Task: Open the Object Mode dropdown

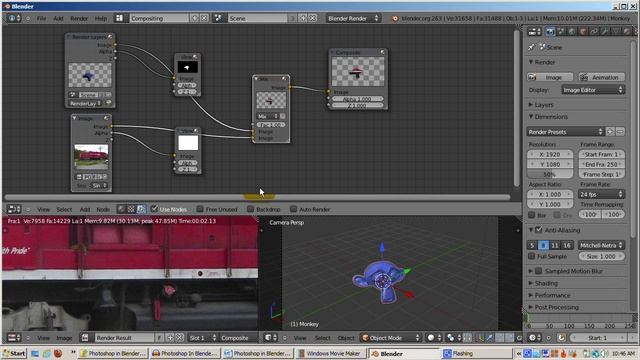Action: 391,338
